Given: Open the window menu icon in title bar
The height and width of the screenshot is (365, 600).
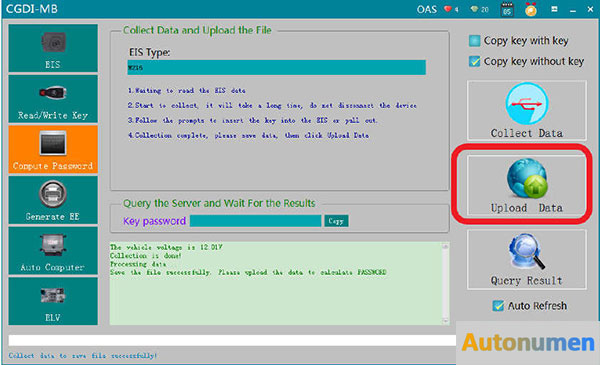Looking at the screenshot, I should tap(554, 9).
